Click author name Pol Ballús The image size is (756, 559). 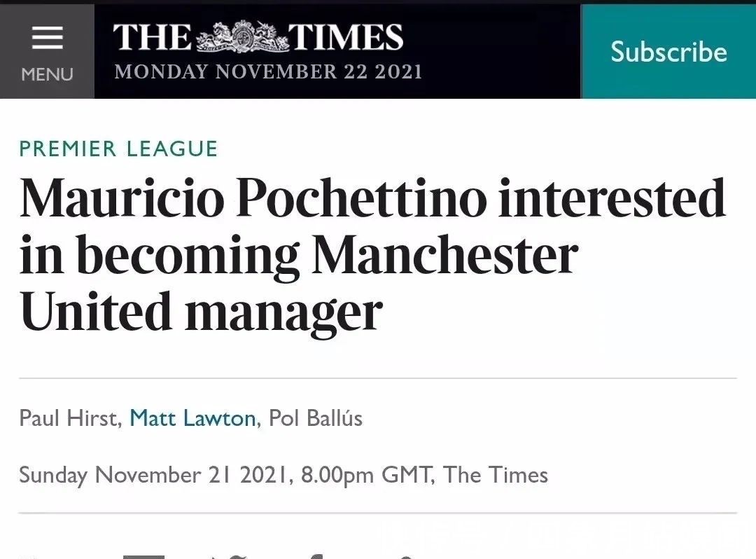(316, 418)
